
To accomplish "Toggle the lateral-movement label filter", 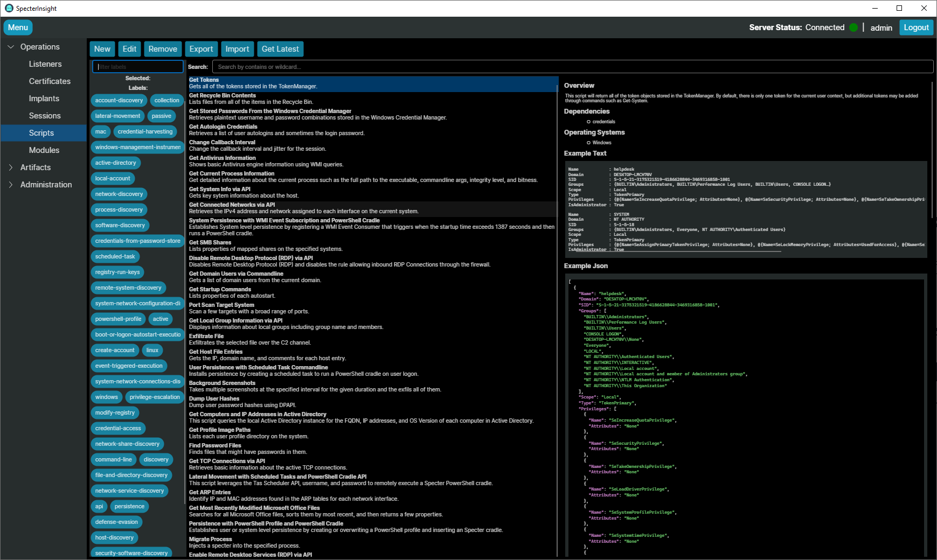I will (117, 116).
